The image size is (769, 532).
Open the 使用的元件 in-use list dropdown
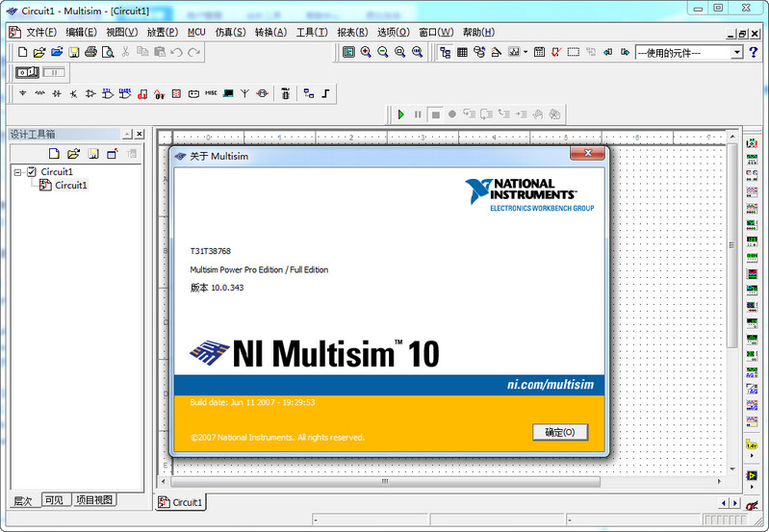click(737, 53)
